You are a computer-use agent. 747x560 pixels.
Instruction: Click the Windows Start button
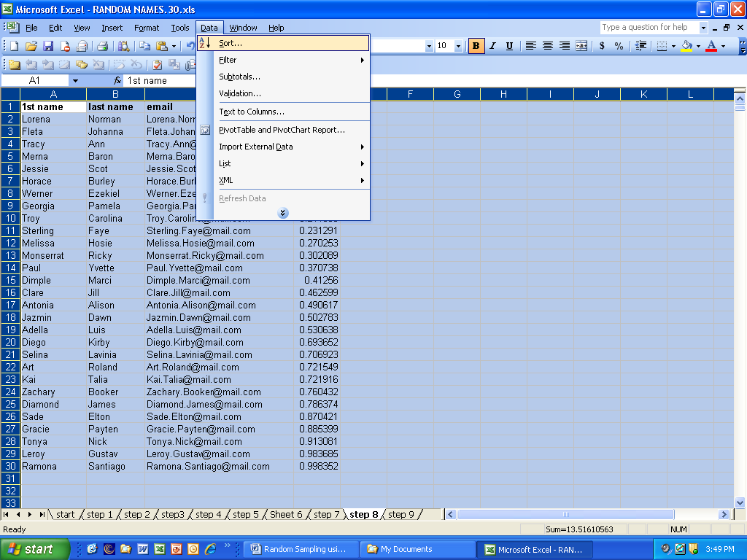pos(35,549)
